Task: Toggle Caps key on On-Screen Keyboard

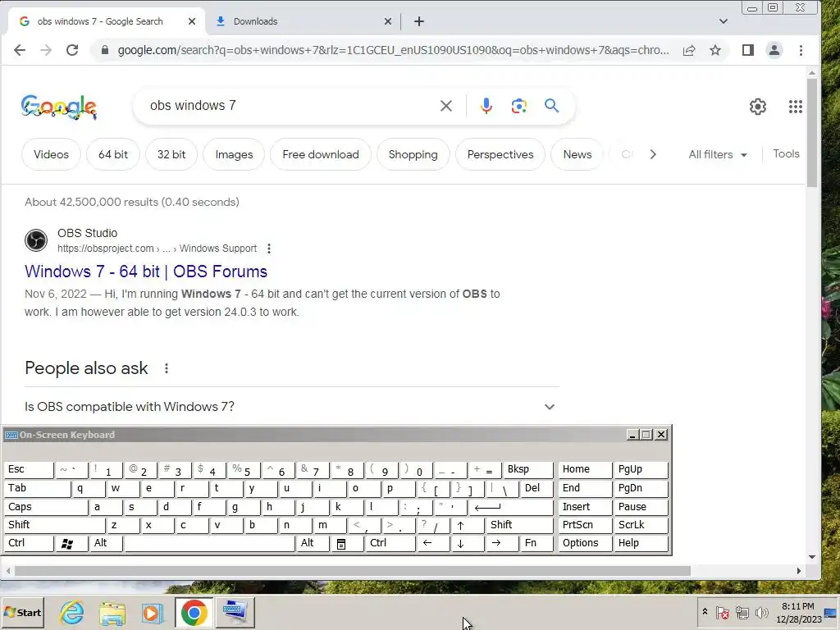Action: click(x=46, y=507)
